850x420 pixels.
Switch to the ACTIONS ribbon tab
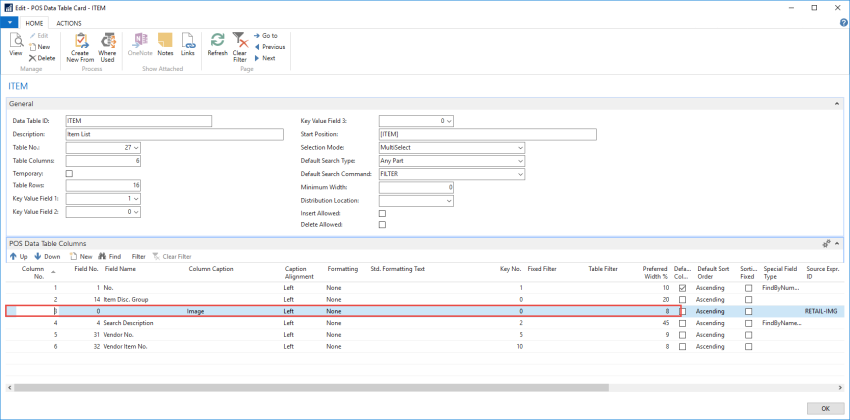coord(69,23)
